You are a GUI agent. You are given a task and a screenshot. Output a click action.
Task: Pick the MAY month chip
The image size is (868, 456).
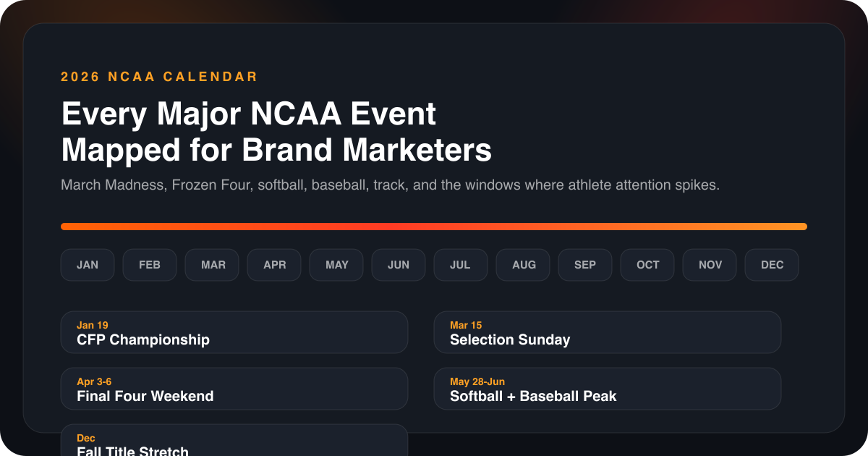click(336, 265)
